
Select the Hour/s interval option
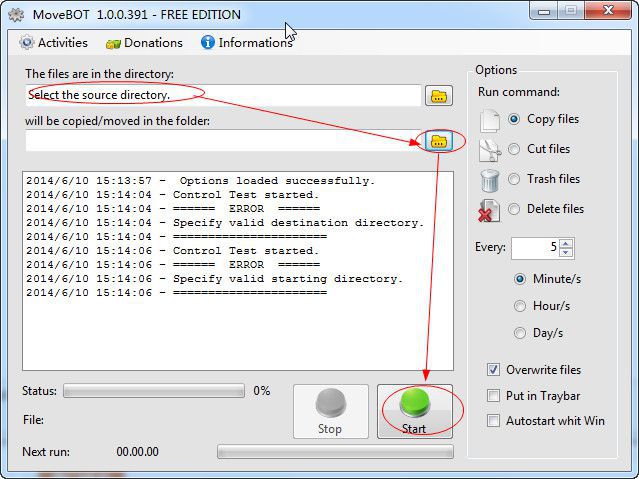pos(520,306)
